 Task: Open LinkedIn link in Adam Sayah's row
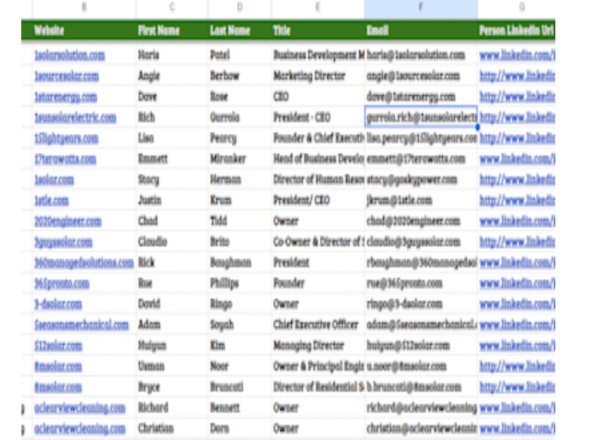[517, 325]
